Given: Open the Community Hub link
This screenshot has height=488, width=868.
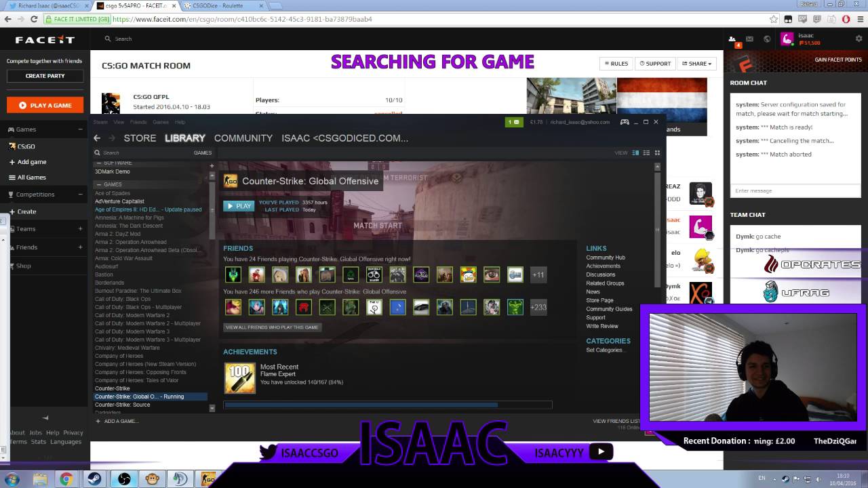Looking at the screenshot, I should pos(606,258).
